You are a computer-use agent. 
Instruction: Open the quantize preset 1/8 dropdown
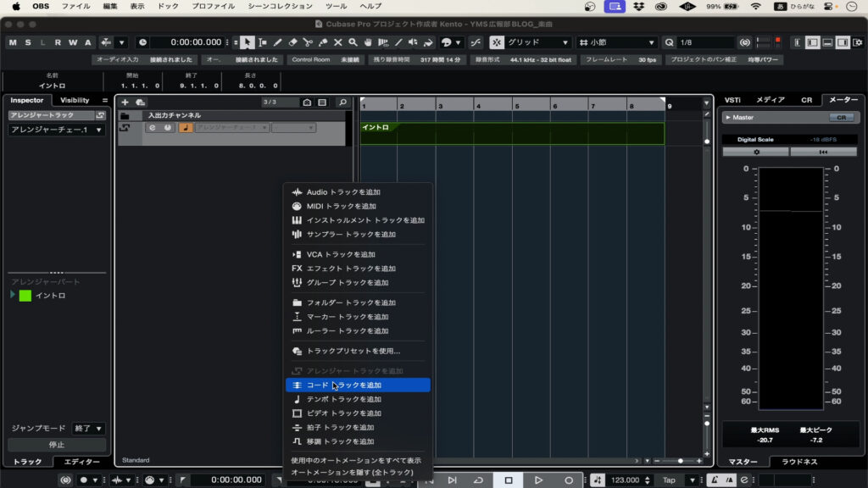click(x=705, y=42)
